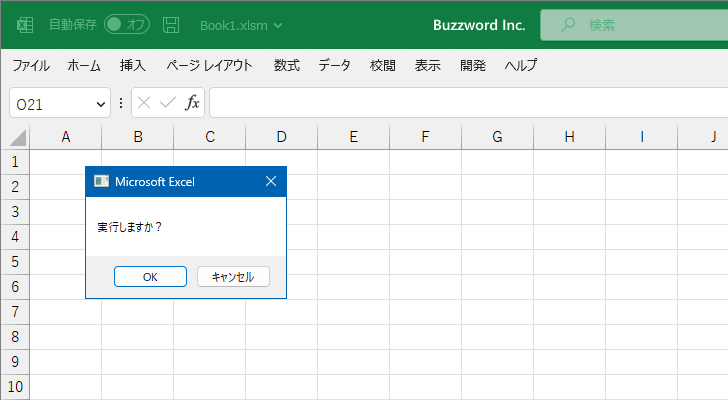The image size is (728, 400).
Task: Select column H header
Action: coord(569,137)
